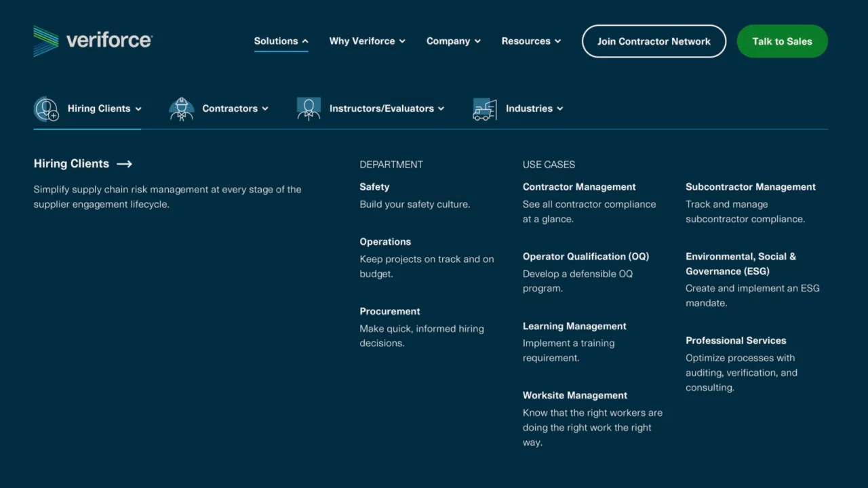Click the Talk to Sales button
The width and height of the screenshot is (868, 488).
click(x=782, y=41)
